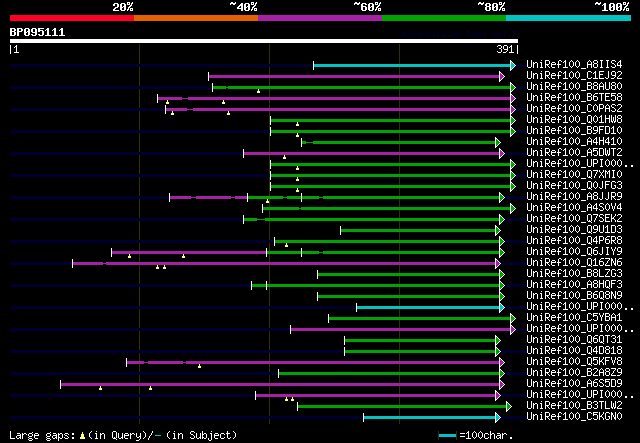
Task: Click the cyan 100char scale bar legend
Action: coord(447,436)
